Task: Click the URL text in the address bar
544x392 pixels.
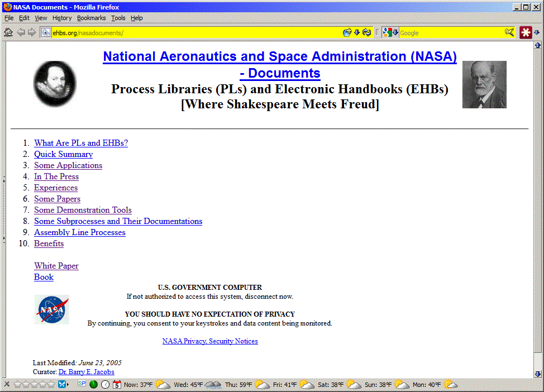Action: [88, 33]
